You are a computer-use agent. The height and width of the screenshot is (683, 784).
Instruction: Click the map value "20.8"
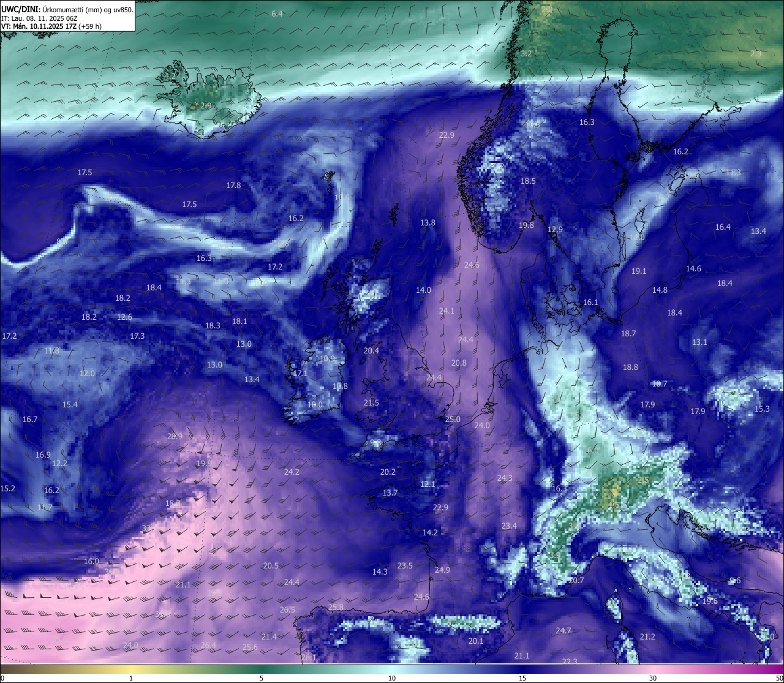pyautogui.click(x=459, y=363)
